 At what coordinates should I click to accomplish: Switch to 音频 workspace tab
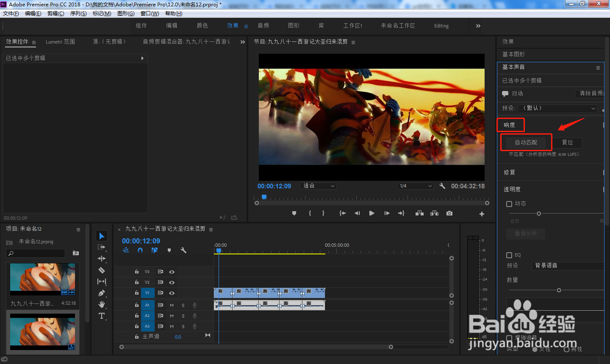[x=263, y=26]
